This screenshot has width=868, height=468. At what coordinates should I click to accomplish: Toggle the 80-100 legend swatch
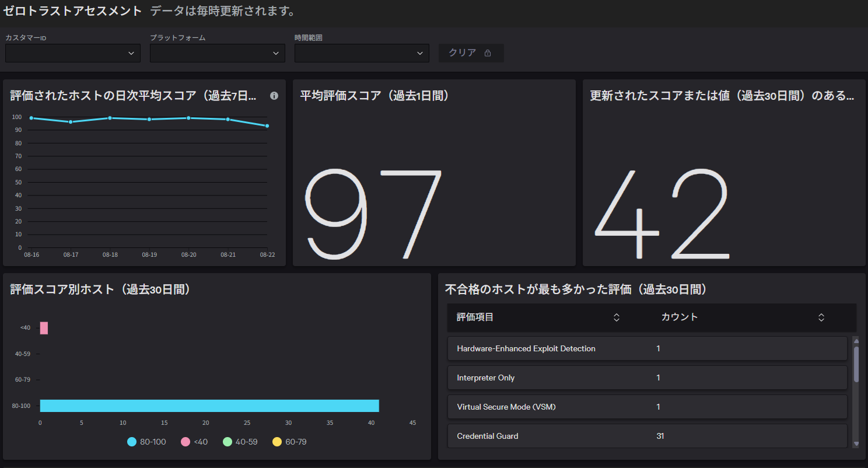pos(132,442)
